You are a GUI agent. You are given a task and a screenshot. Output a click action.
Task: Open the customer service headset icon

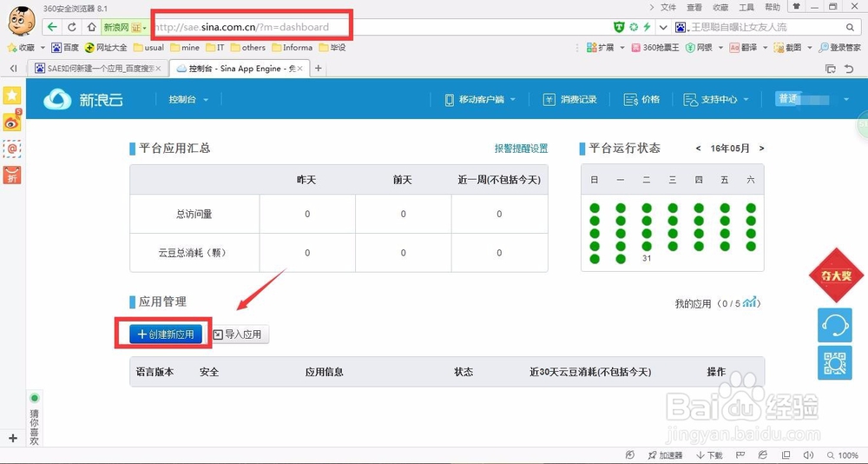point(835,326)
